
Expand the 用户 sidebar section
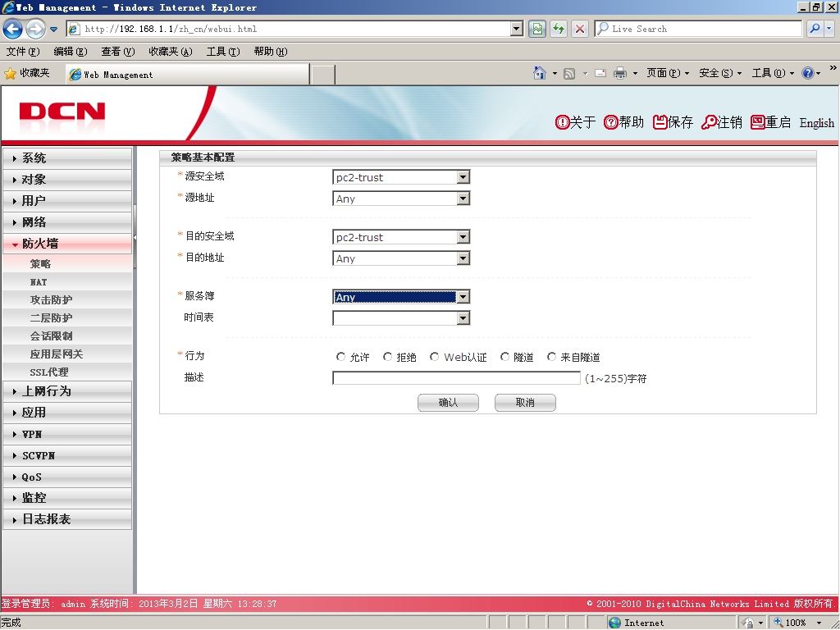67,201
